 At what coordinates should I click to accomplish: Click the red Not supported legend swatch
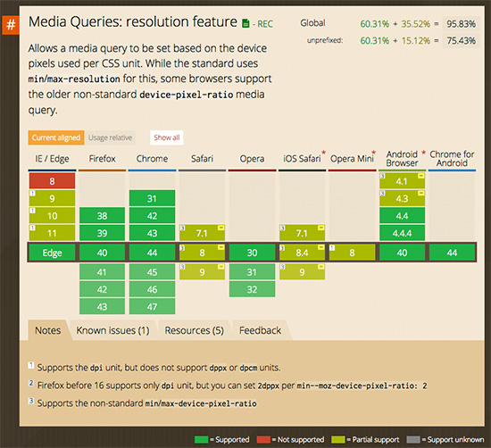263,440
